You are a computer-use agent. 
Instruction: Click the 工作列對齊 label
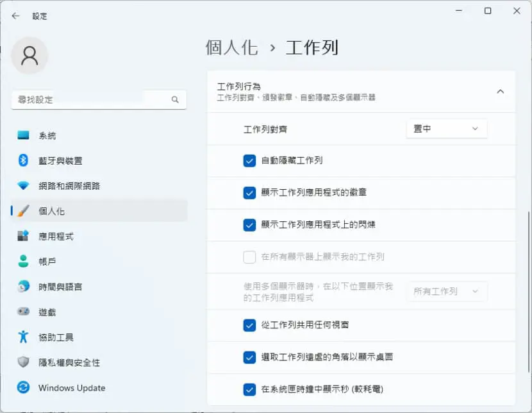265,130
